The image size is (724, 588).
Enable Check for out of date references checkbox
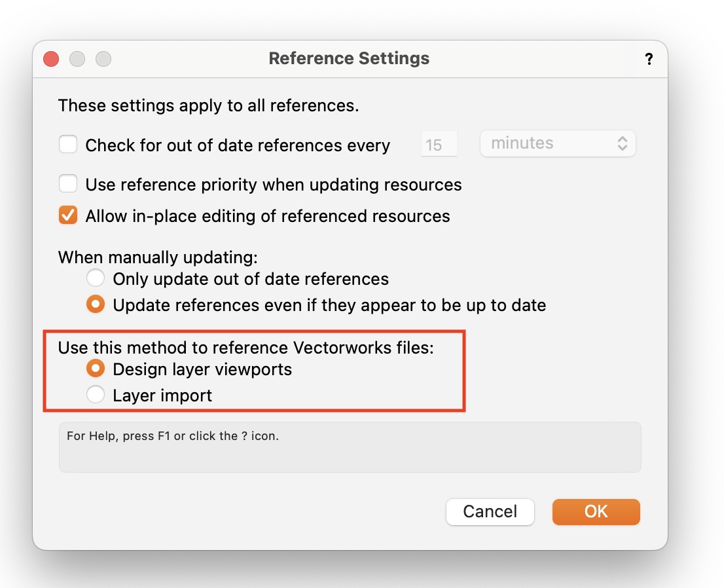pos(68,145)
